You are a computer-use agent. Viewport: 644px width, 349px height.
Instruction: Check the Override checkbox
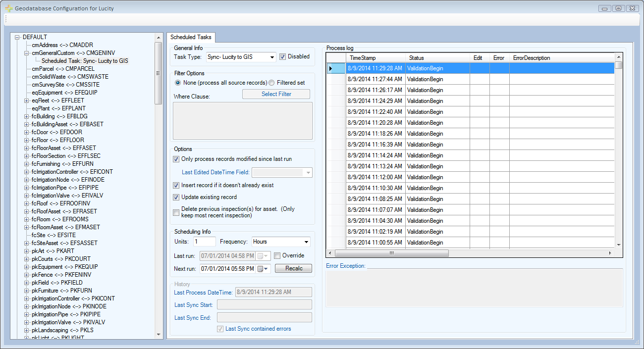[x=277, y=255]
